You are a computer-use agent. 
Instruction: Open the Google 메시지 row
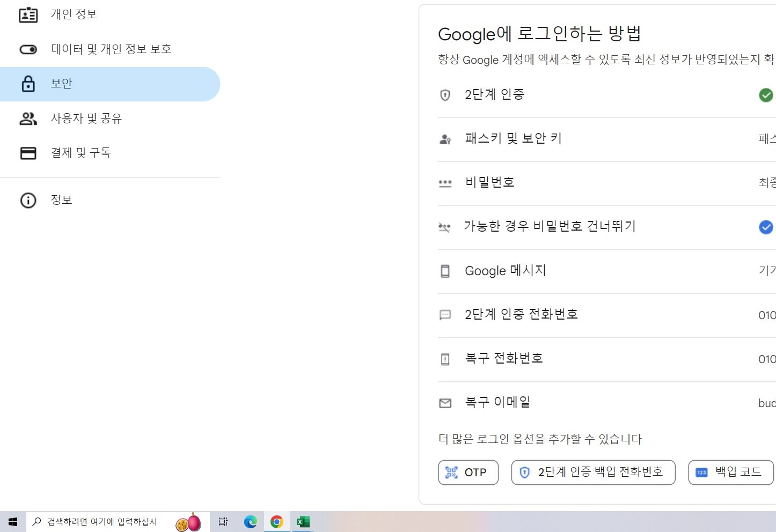[607, 271]
